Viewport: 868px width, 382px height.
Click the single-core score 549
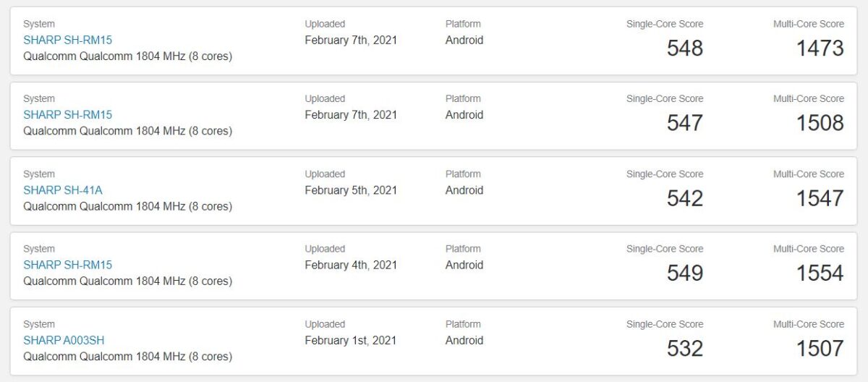(685, 273)
